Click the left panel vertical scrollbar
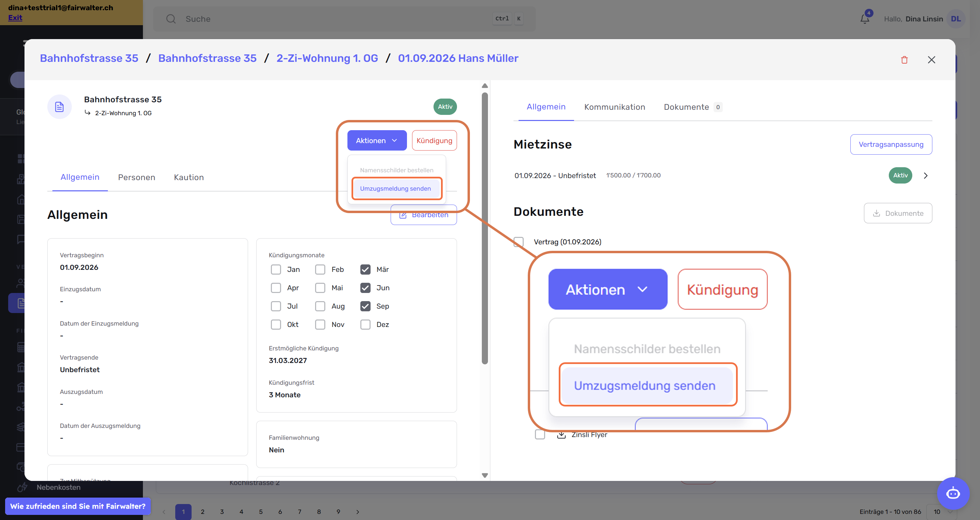Image resolution: width=980 pixels, height=520 pixels. click(485, 228)
